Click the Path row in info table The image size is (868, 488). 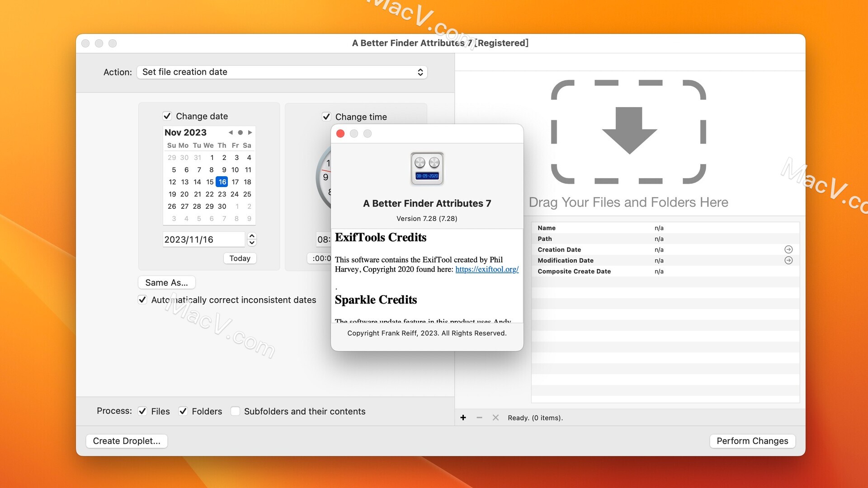pos(665,239)
